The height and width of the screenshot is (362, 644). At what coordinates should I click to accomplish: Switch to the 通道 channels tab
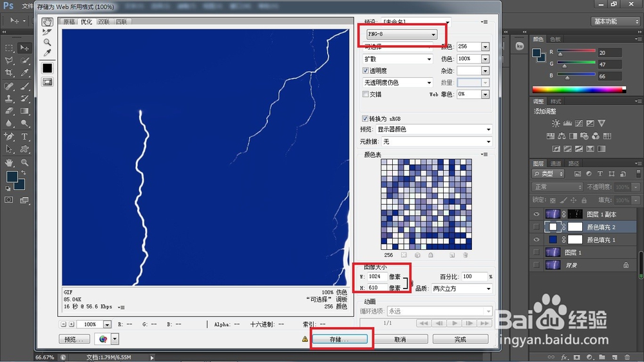click(556, 164)
